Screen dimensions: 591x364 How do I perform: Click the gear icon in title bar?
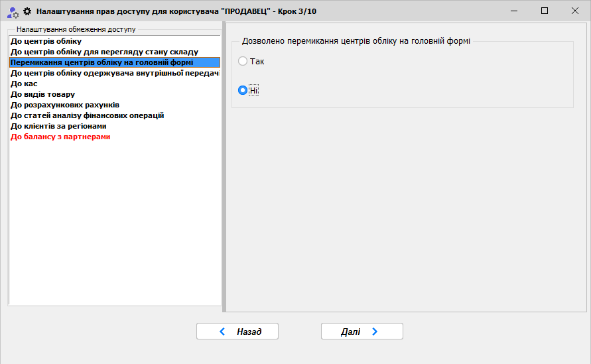pos(27,11)
